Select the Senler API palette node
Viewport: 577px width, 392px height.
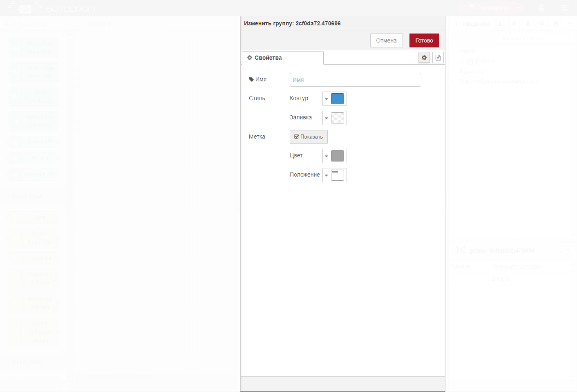[x=34, y=142]
